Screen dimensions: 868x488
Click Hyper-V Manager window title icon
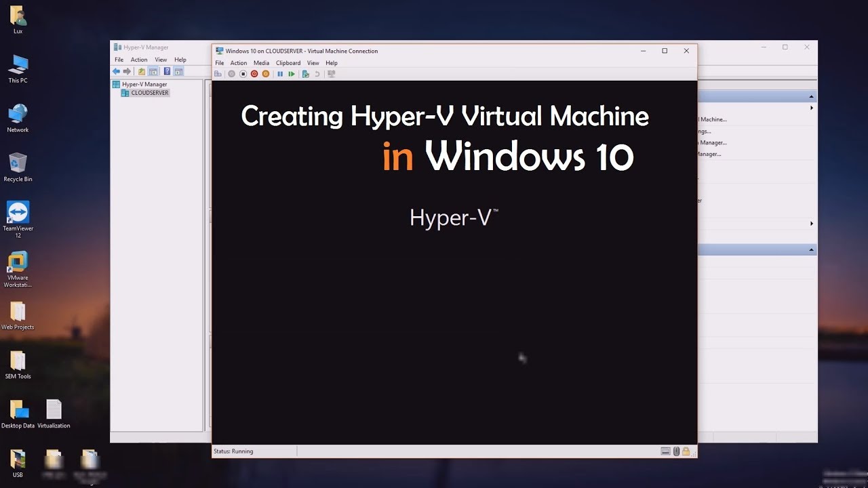click(x=118, y=47)
